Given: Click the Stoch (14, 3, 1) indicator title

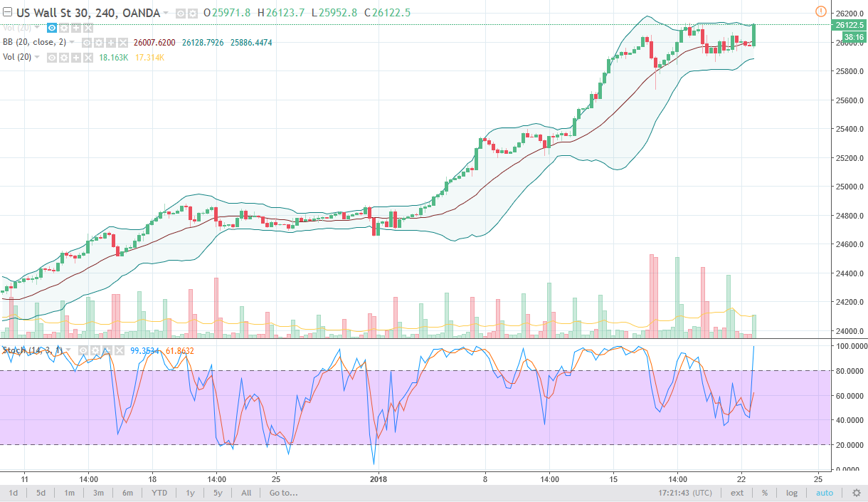Looking at the screenshot, I should 32,350.
